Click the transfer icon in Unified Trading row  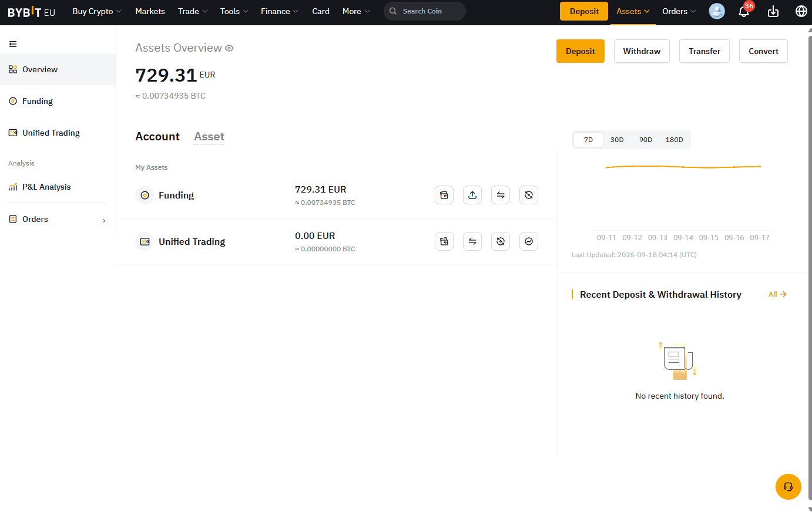click(472, 241)
